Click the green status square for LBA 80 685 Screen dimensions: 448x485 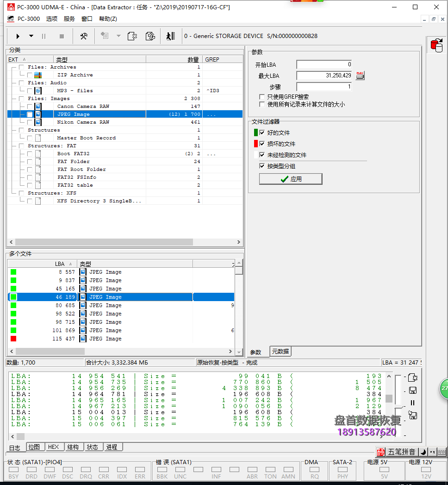13,306
